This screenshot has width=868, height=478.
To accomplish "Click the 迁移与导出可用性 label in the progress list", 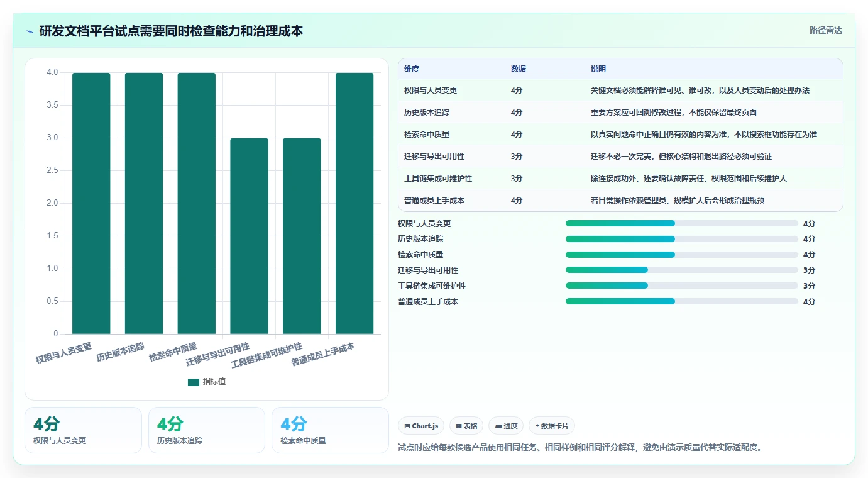I will click(428, 270).
